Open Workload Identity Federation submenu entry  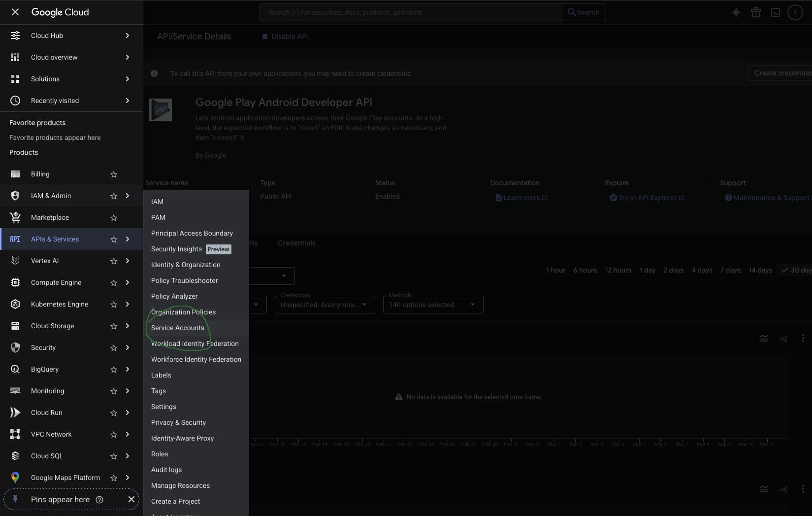(196, 344)
